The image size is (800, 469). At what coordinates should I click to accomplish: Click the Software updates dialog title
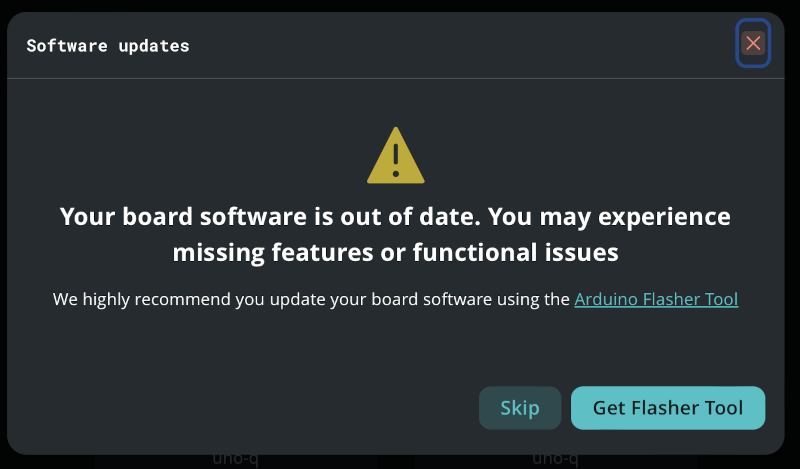[108, 46]
